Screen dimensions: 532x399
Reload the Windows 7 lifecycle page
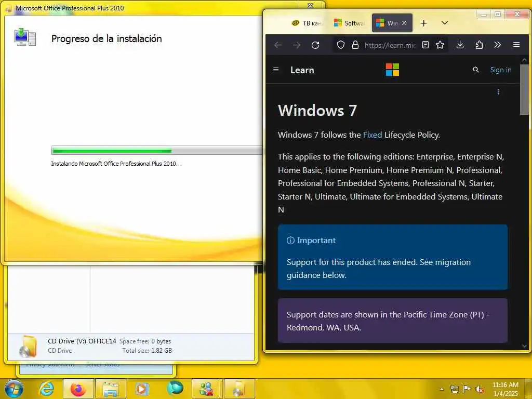tap(315, 45)
